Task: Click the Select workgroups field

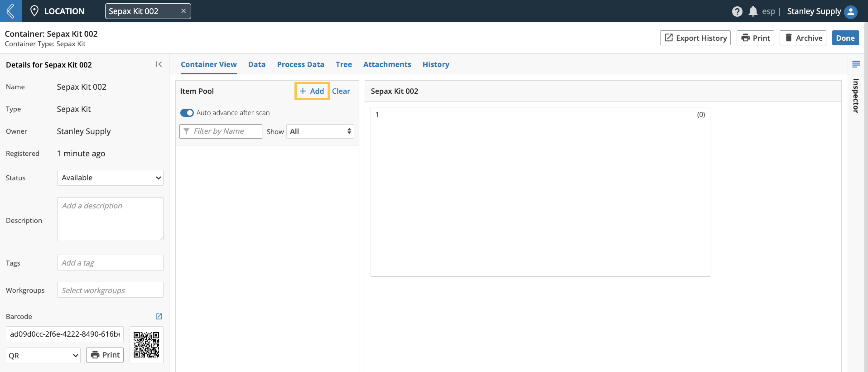Action: (110, 290)
